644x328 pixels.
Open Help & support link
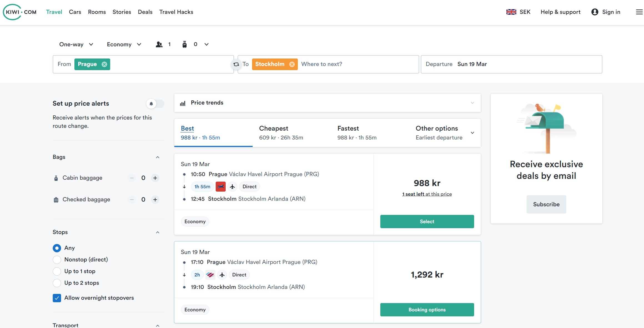click(x=560, y=12)
